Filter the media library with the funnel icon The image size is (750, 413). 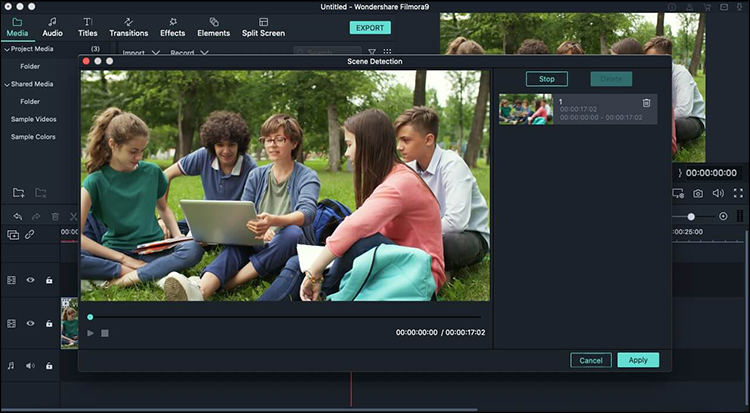click(x=372, y=52)
